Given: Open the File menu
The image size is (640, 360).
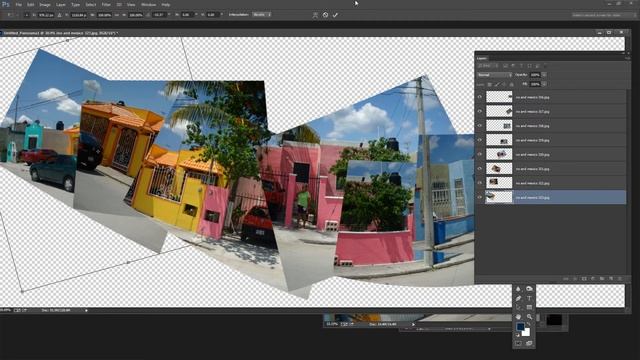Looking at the screenshot, I should [18, 4].
